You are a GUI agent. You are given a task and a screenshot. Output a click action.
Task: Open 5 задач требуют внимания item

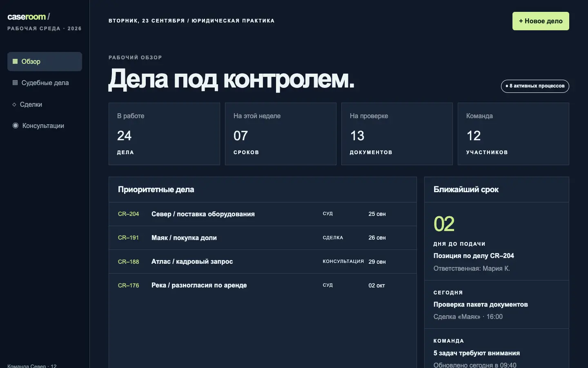pyautogui.click(x=477, y=353)
